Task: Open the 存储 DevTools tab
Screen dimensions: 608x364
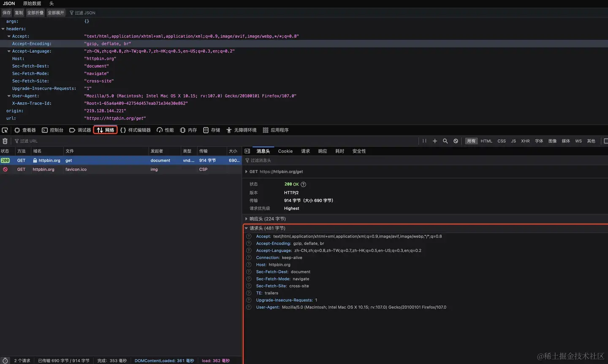Action: tap(212, 130)
